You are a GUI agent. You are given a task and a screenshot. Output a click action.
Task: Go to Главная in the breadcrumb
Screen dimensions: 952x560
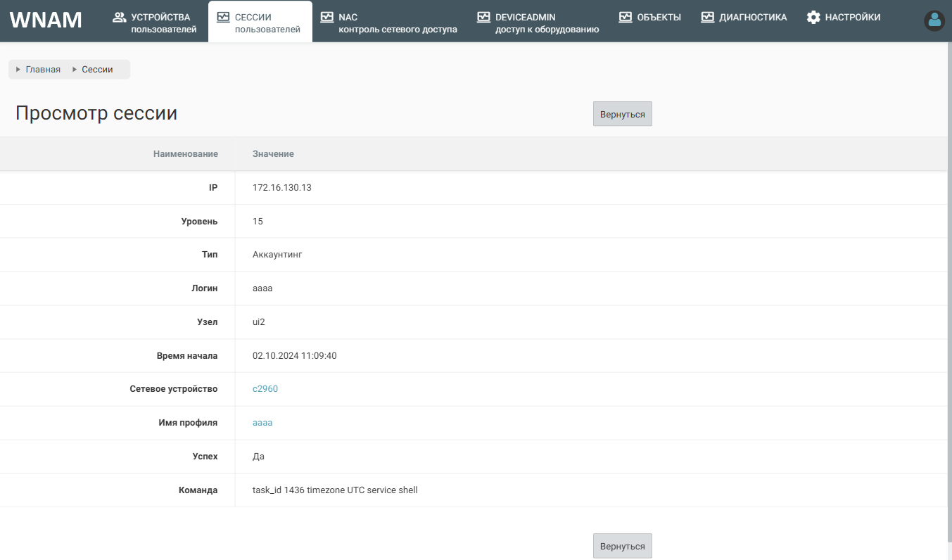(43, 70)
